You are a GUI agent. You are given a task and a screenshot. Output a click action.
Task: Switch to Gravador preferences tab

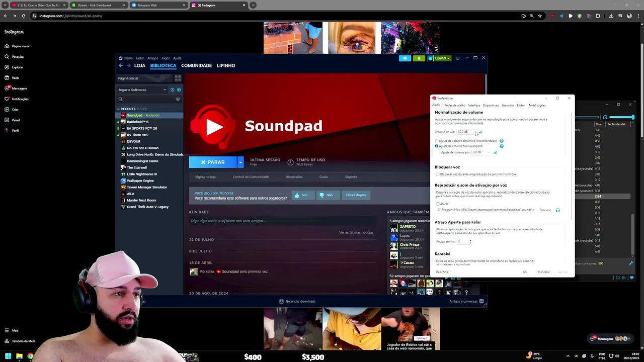point(508,106)
